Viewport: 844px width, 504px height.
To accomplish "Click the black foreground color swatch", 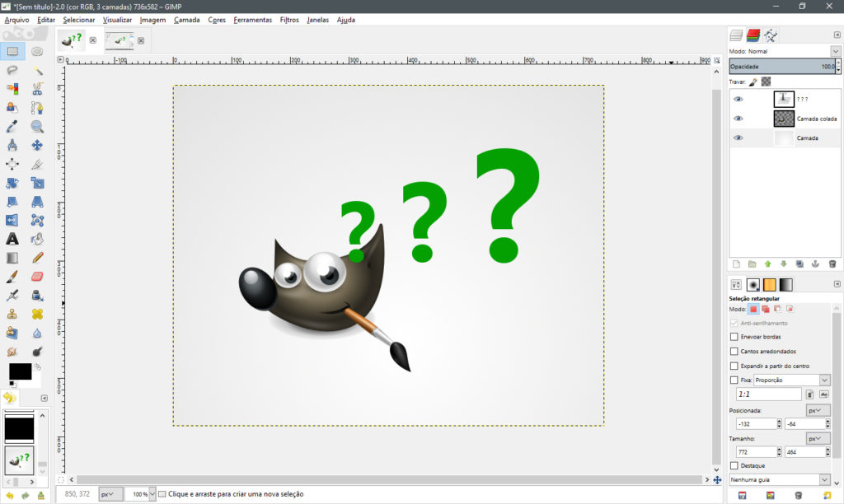I will (x=19, y=371).
